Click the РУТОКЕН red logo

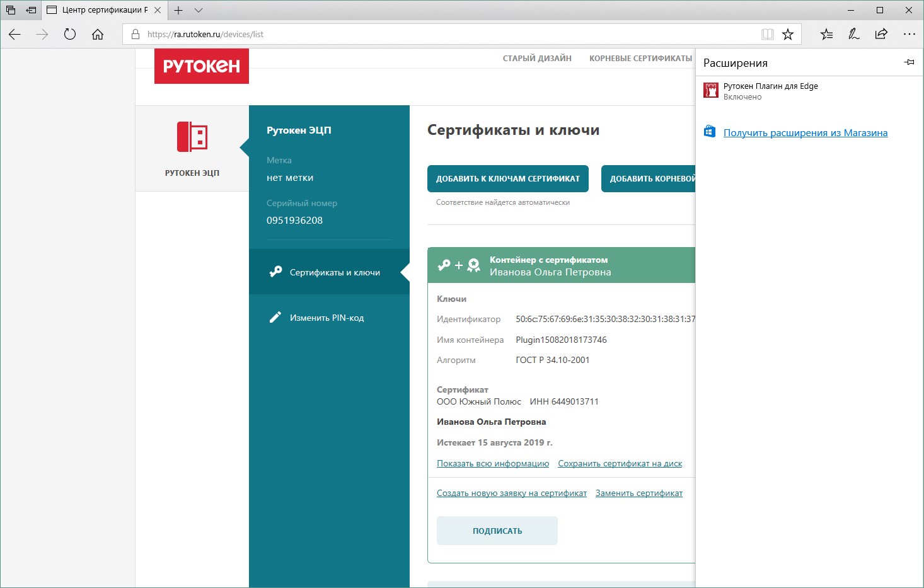[x=202, y=66]
